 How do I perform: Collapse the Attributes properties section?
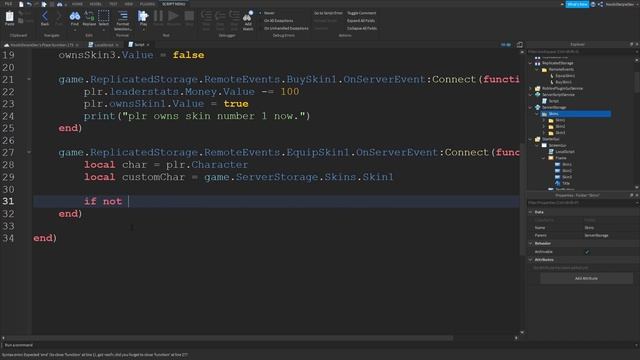tap(531, 260)
